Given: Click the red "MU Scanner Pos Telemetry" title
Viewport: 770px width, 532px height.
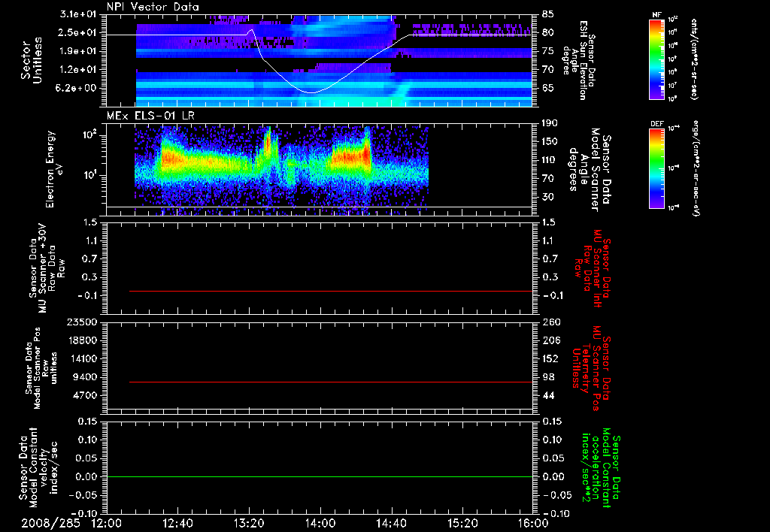Looking at the screenshot, I should pyautogui.click(x=591, y=368).
